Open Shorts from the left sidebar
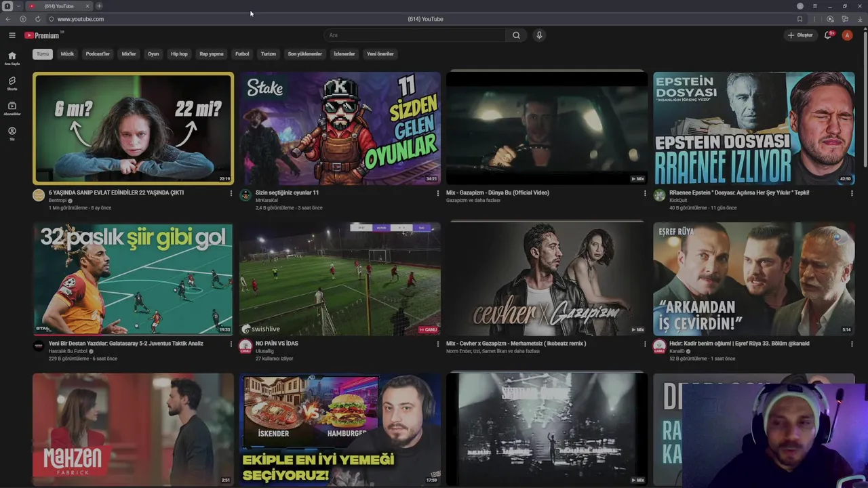 [x=12, y=83]
